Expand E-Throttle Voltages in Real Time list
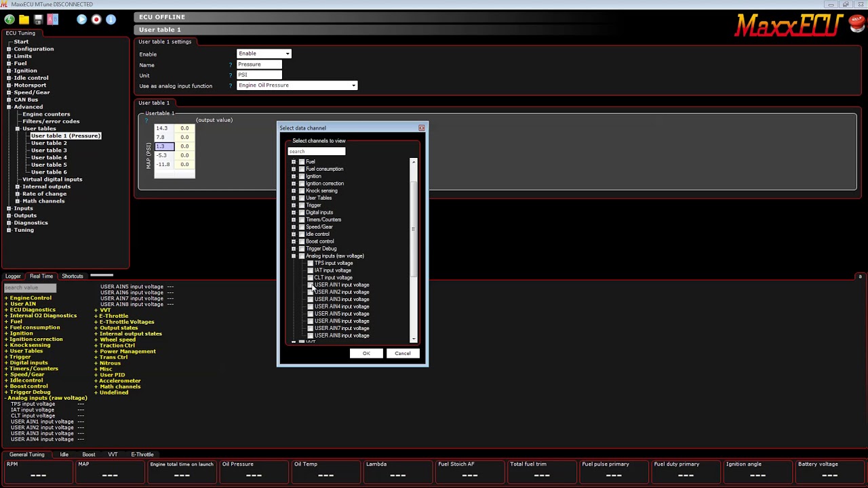Image resolution: width=868 pixels, height=488 pixels. coord(96,322)
